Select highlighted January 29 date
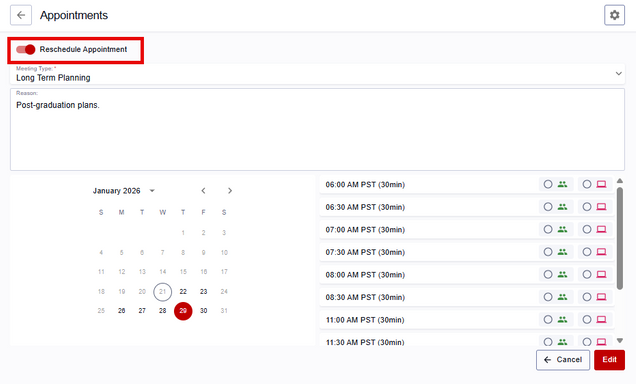The height and width of the screenshot is (384, 636). click(x=183, y=311)
